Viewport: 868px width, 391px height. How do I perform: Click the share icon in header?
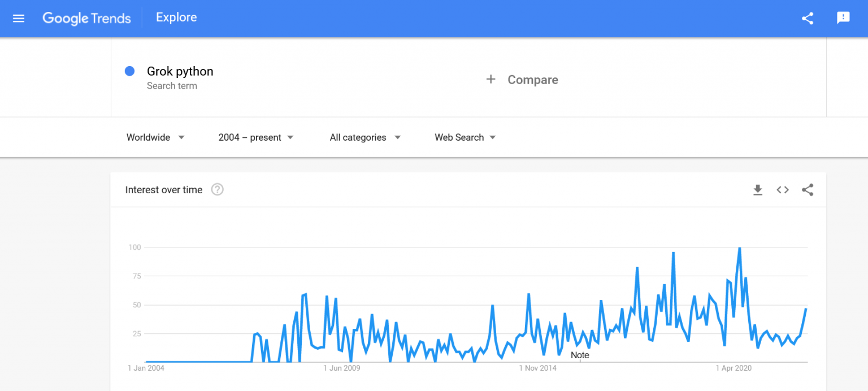[808, 18]
